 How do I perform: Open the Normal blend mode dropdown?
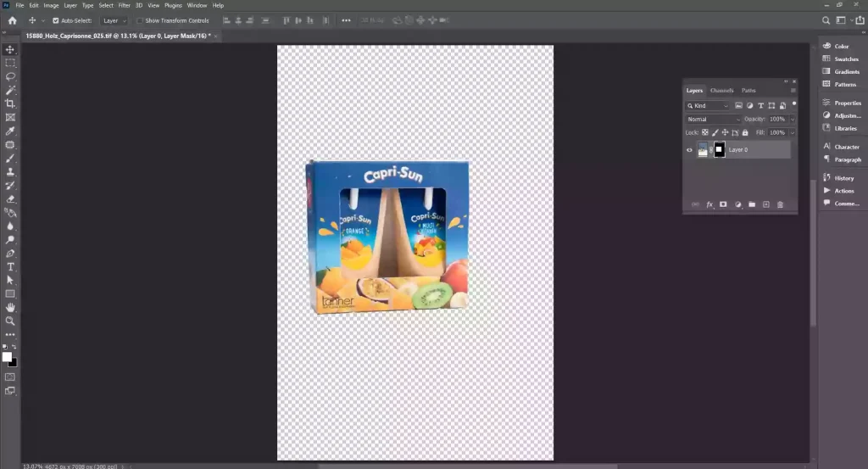click(713, 120)
